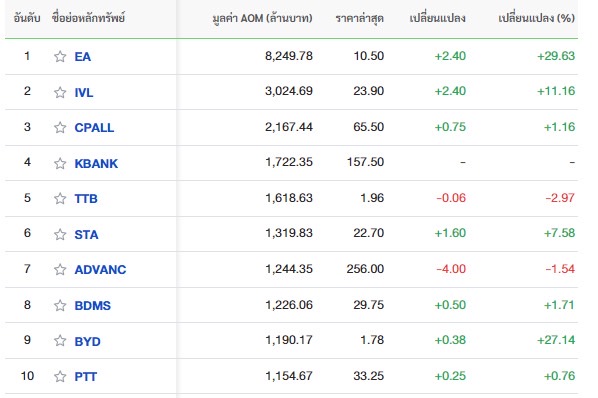Favorite the TTB stock using the star

pyautogui.click(x=60, y=198)
